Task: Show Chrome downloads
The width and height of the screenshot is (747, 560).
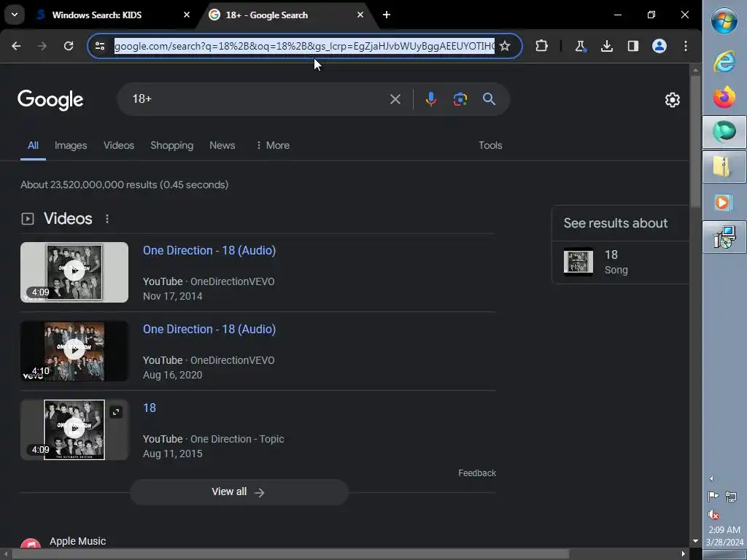Action: click(606, 46)
